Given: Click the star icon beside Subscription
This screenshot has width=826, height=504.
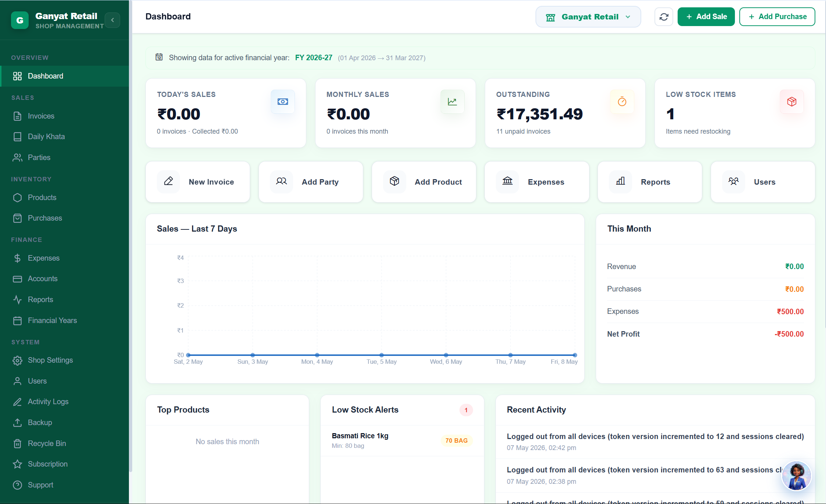Looking at the screenshot, I should [17, 464].
